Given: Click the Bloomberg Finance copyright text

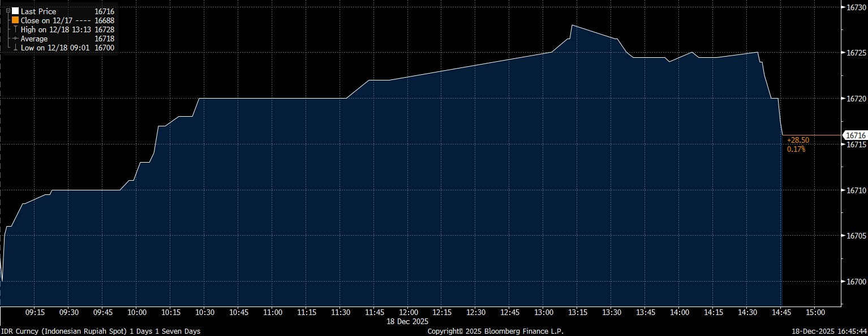Looking at the screenshot, I should tap(495, 331).
